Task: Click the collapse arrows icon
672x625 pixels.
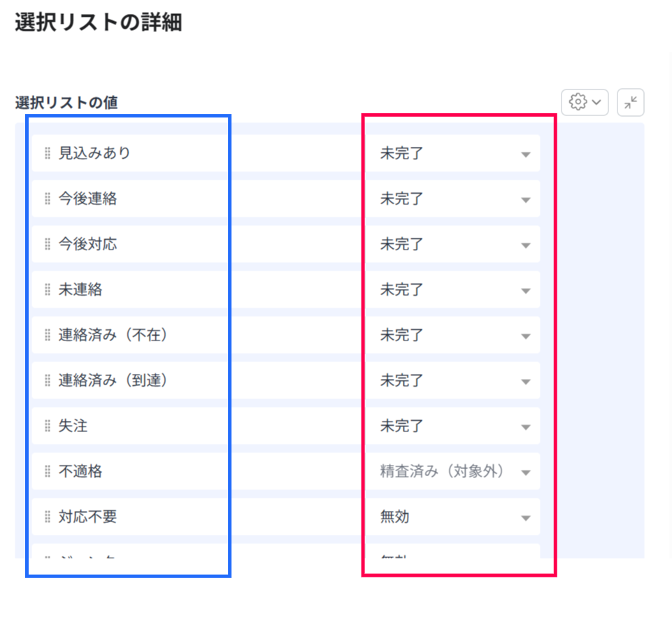Action: coord(630,102)
